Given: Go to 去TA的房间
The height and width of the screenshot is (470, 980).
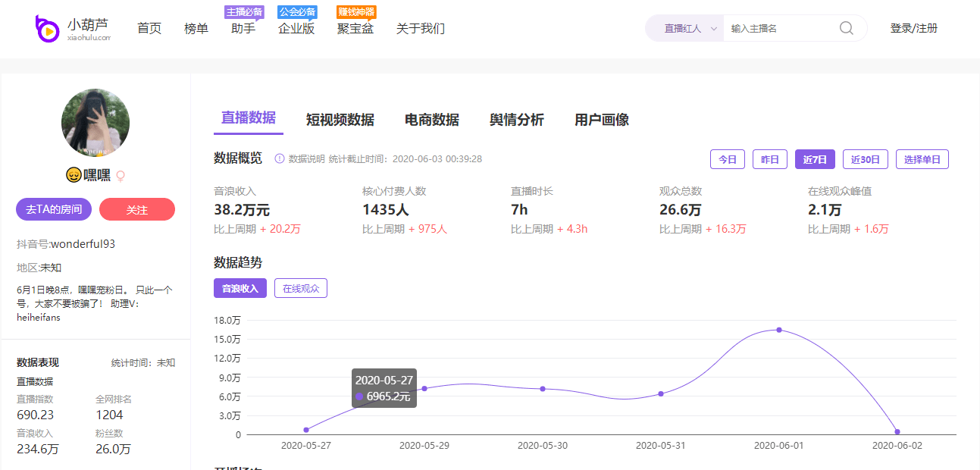Looking at the screenshot, I should click(54, 210).
